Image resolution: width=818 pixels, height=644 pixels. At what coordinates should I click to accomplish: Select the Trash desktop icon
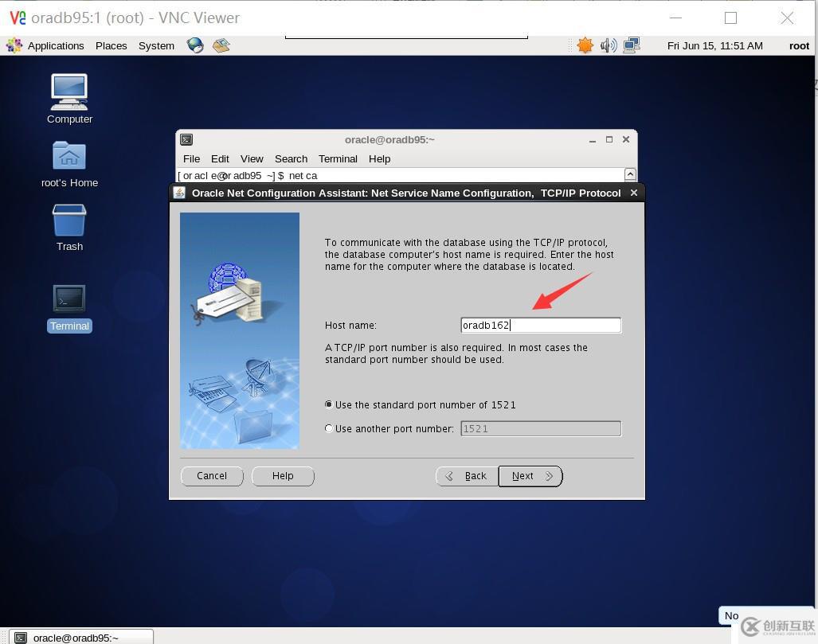pyautogui.click(x=69, y=228)
